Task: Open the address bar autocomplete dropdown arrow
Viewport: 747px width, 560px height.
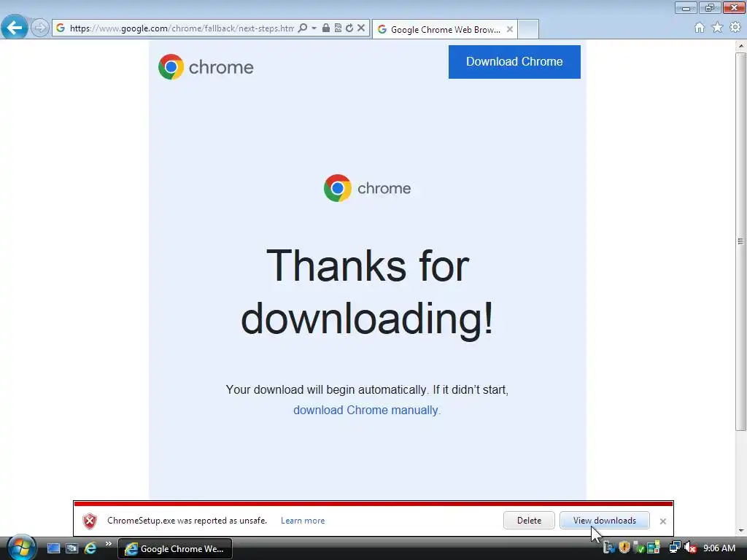Action: tap(314, 28)
